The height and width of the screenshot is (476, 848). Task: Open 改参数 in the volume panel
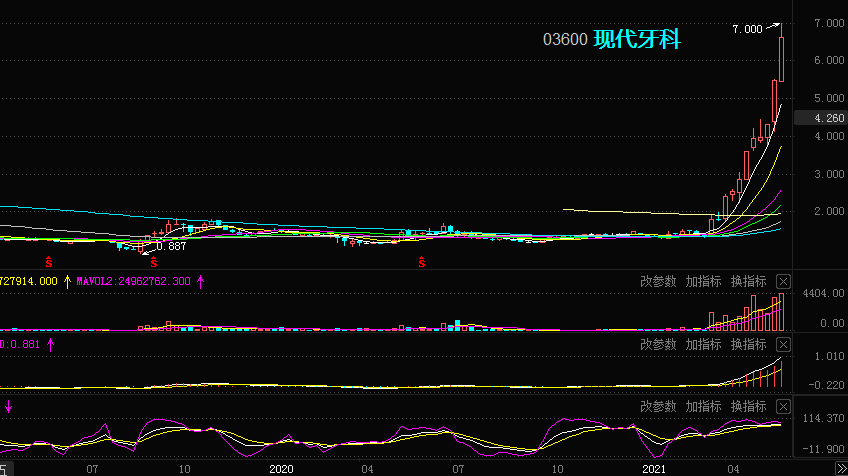point(658,282)
